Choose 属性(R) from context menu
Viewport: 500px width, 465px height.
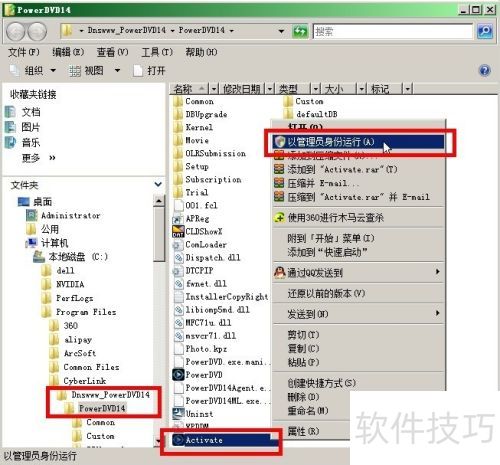[x=303, y=431]
